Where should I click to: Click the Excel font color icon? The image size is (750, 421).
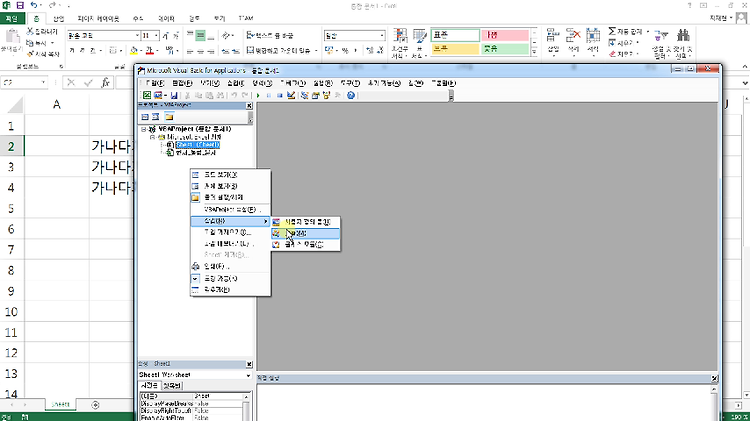(150, 50)
